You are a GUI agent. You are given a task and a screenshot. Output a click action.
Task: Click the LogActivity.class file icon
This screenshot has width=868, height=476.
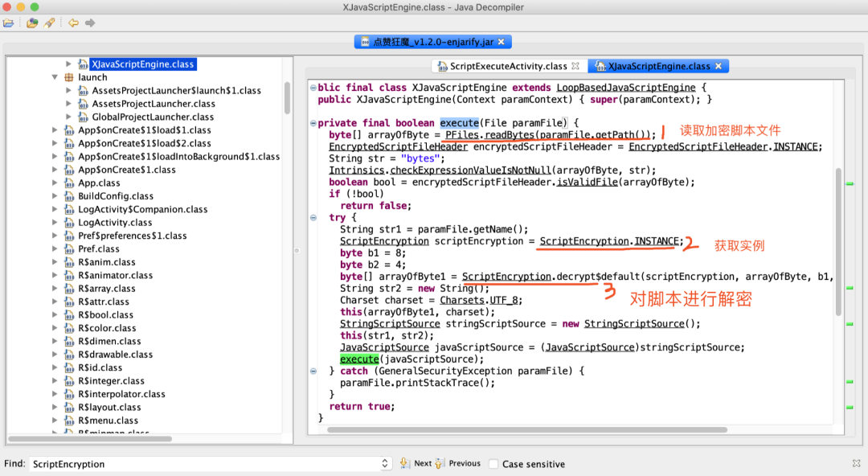(x=69, y=223)
